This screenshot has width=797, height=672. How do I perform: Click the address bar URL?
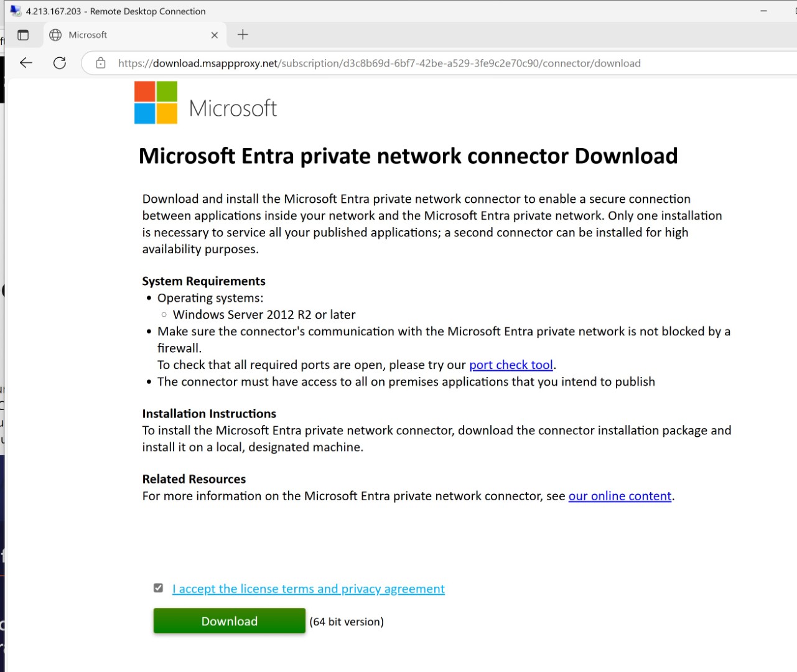[380, 63]
